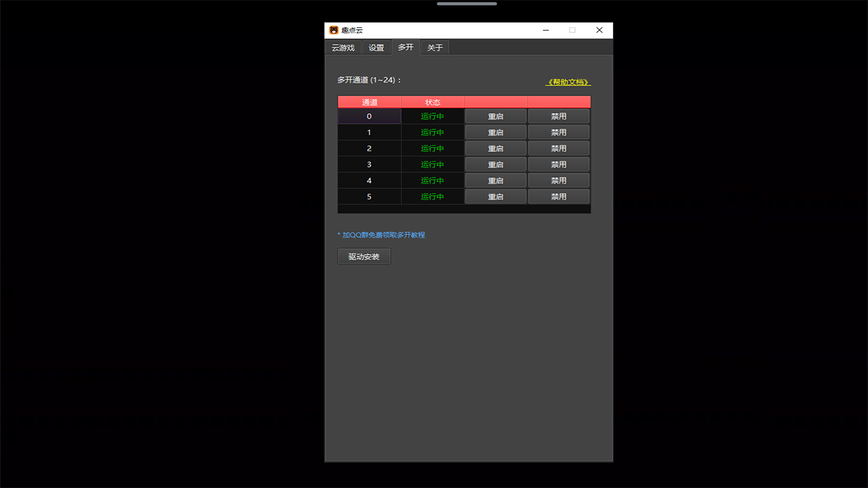Select the channel 0 cell
Viewport: 868px width, 488px height.
[370, 117]
